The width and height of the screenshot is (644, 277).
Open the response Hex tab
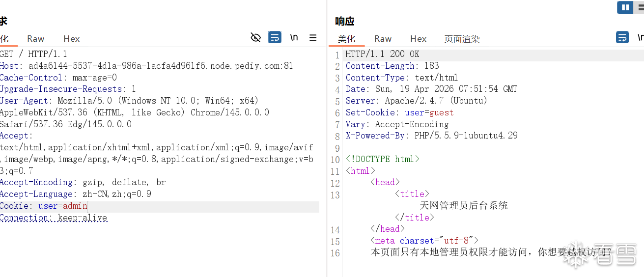418,39
